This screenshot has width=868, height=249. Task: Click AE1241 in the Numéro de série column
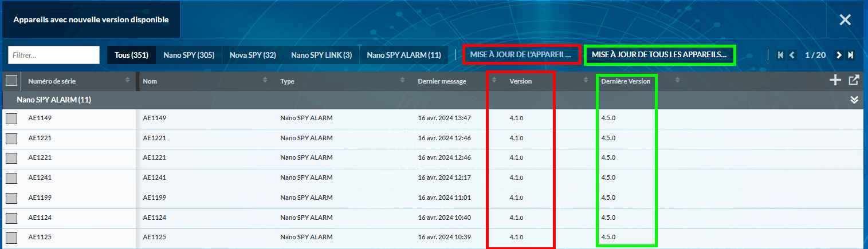(x=40, y=177)
